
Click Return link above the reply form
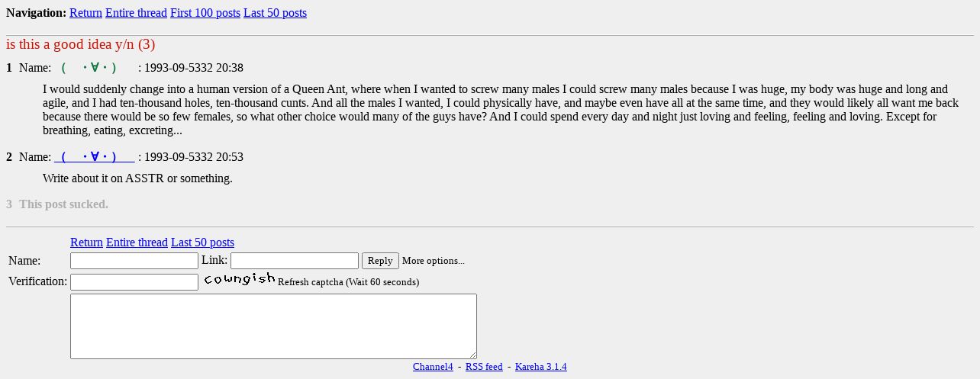[86, 242]
